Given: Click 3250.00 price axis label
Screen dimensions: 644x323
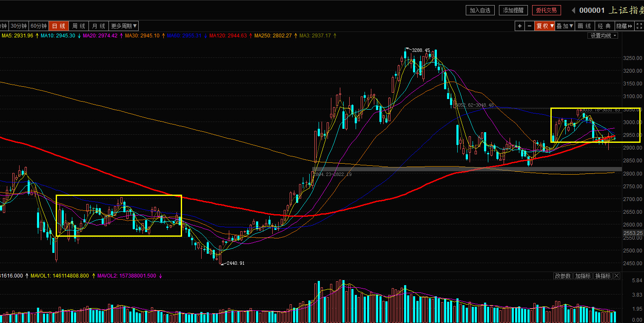Looking at the screenshot, I should (x=632, y=58).
